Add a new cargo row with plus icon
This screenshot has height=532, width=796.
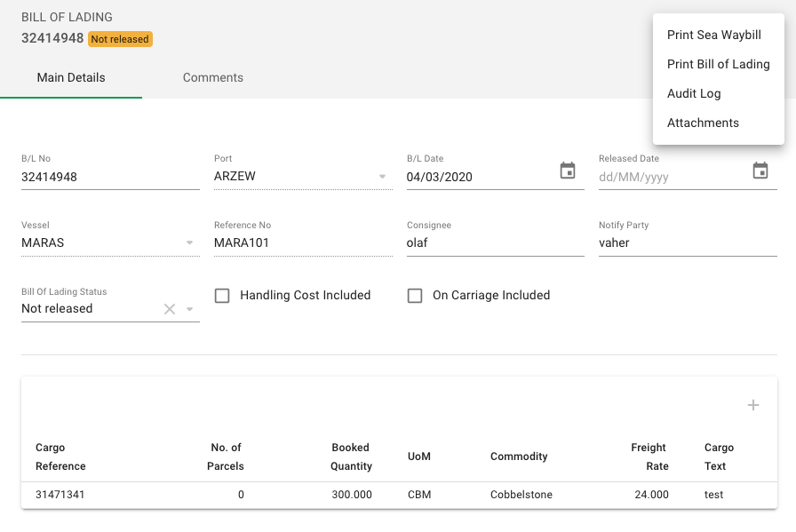pos(753,405)
